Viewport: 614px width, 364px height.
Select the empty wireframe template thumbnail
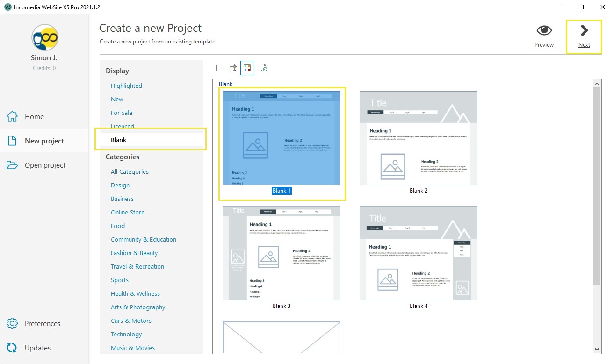tap(282, 337)
